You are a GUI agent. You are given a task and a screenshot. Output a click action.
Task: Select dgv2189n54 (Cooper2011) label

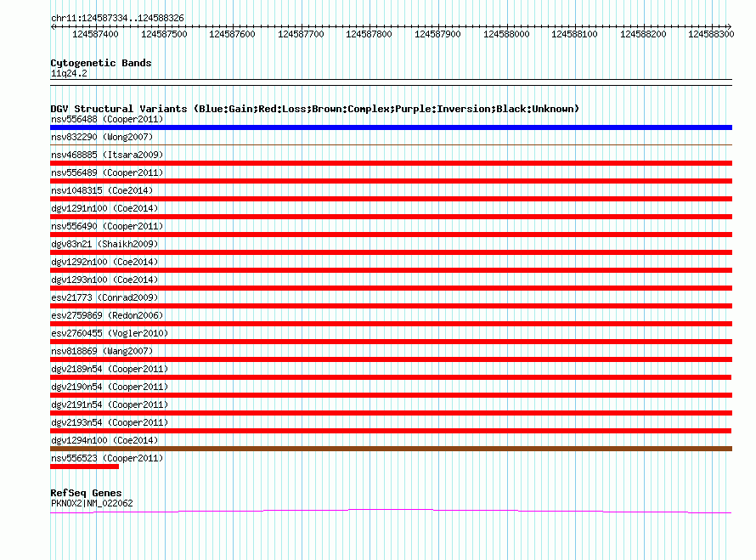coord(110,369)
